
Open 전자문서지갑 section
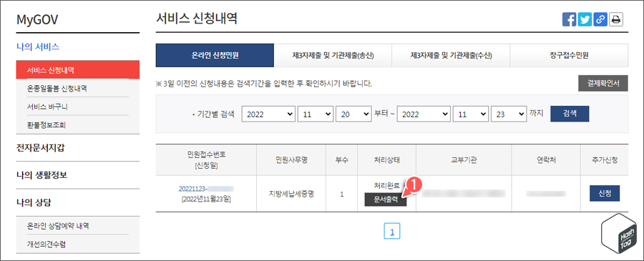point(40,148)
